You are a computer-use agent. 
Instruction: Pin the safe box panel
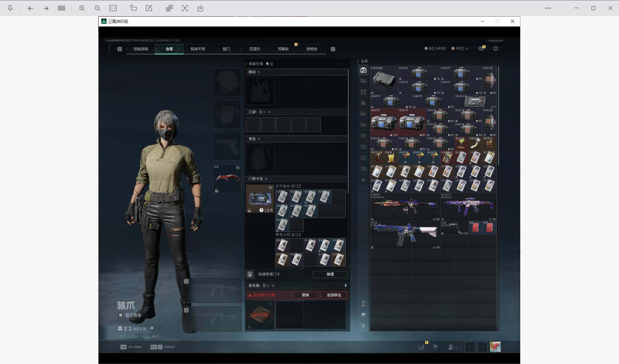(345, 285)
